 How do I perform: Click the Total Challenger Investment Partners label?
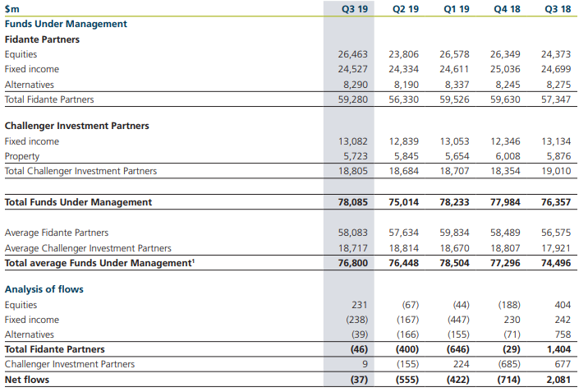tap(80, 172)
